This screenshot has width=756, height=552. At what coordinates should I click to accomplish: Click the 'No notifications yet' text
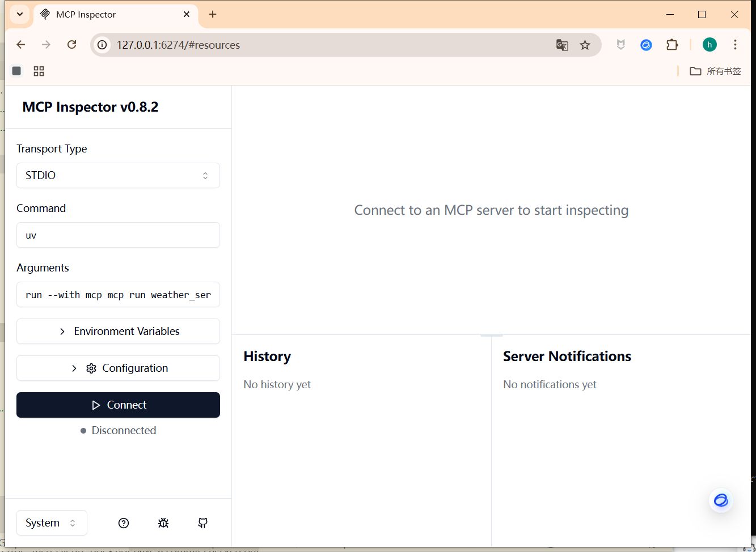click(550, 384)
